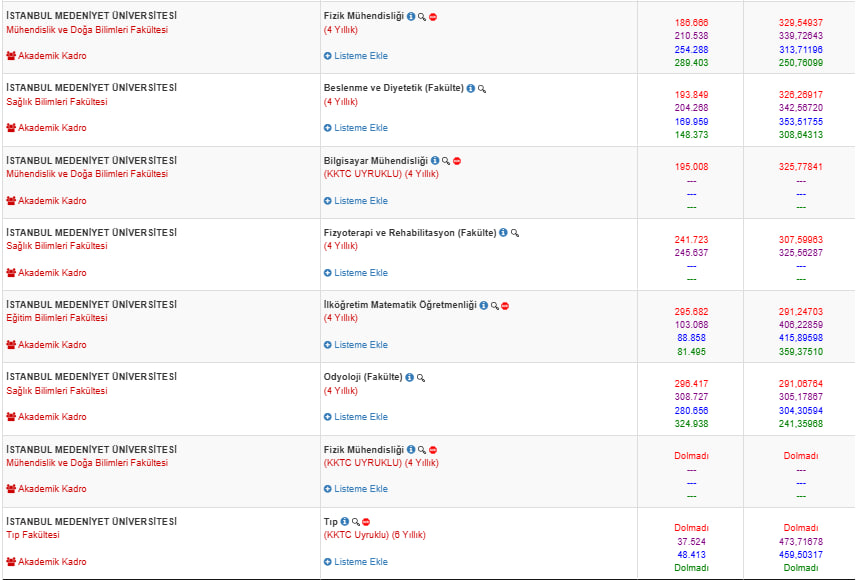Click red no-entry icon next to İlköğretim Matematik Öğretmenliği

(x=505, y=305)
